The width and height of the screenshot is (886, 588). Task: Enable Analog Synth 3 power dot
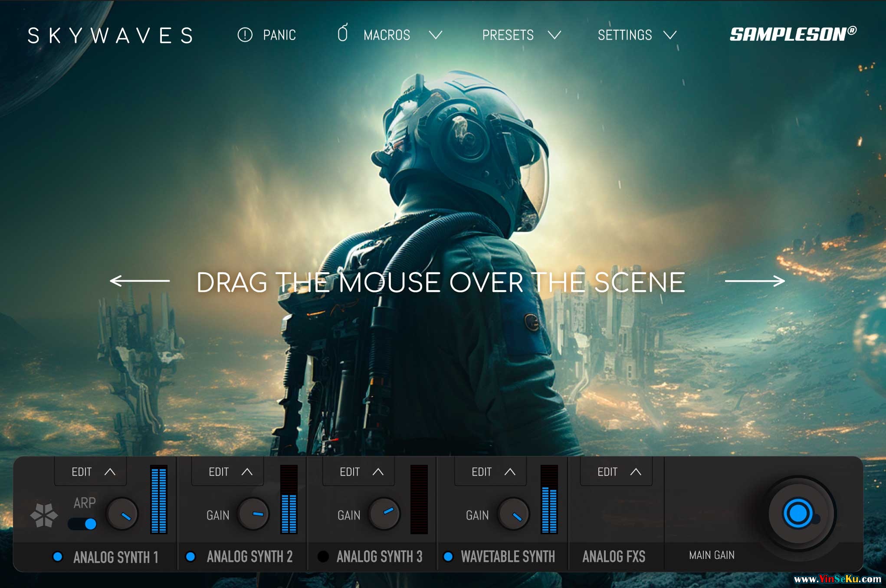(323, 556)
